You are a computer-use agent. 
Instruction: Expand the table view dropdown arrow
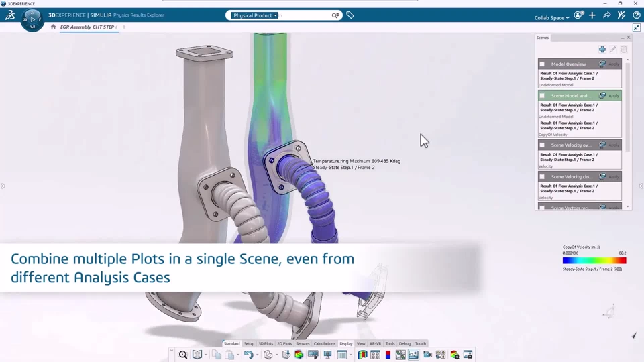350,355
